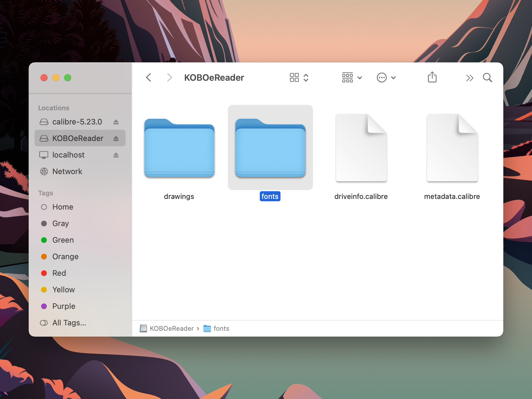Click the forward navigation arrow
This screenshot has height=399, width=532.
[x=169, y=77]
